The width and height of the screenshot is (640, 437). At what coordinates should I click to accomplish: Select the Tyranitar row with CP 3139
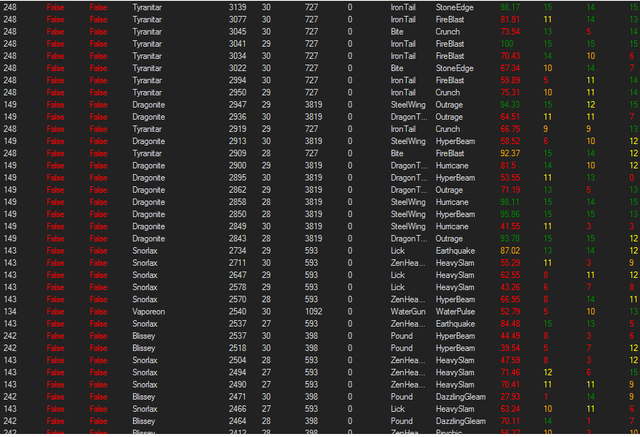(x=320, y=7)
